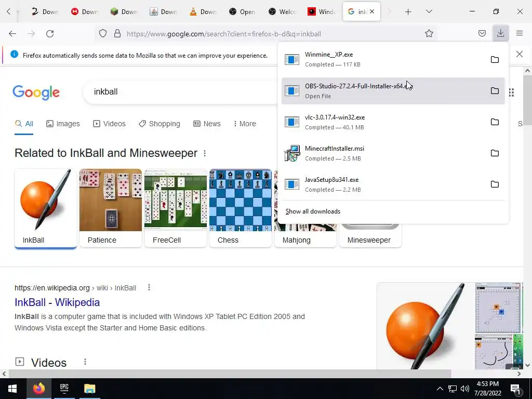Switch to the VLC cone Download tab
532x399 pixels.
point(204,11)
